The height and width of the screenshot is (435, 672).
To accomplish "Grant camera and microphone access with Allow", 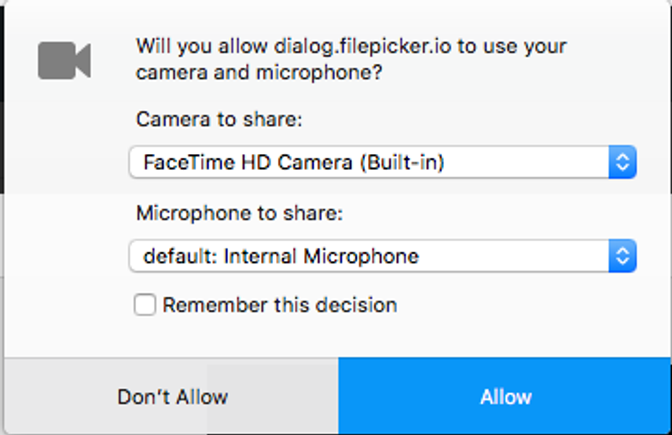I will point(505,397).
